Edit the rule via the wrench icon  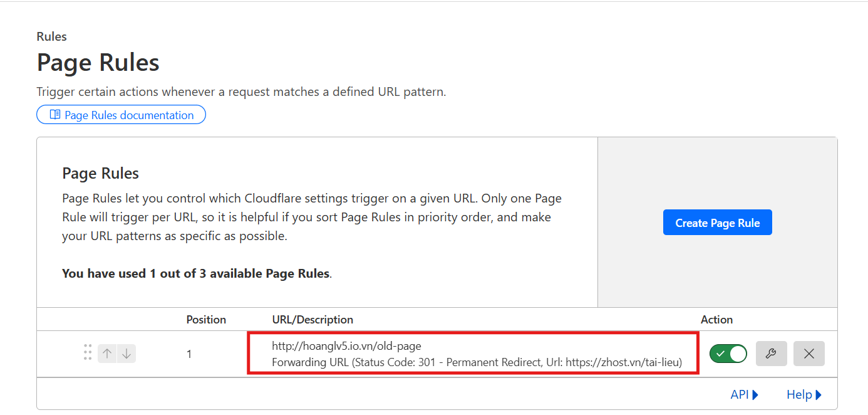pyautogui.click(x=772, y=354)
